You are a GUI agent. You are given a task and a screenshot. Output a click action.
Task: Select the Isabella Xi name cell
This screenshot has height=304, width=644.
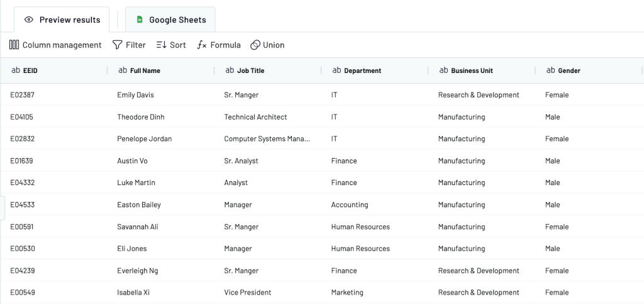point(133,293)
